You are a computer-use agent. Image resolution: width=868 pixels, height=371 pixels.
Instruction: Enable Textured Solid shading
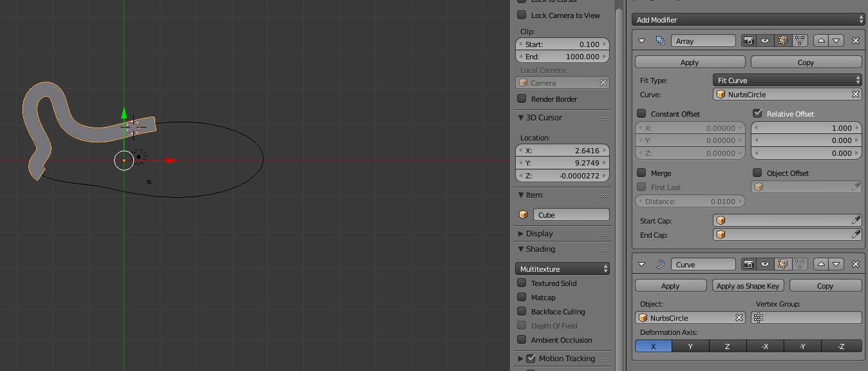pos(522,283)
